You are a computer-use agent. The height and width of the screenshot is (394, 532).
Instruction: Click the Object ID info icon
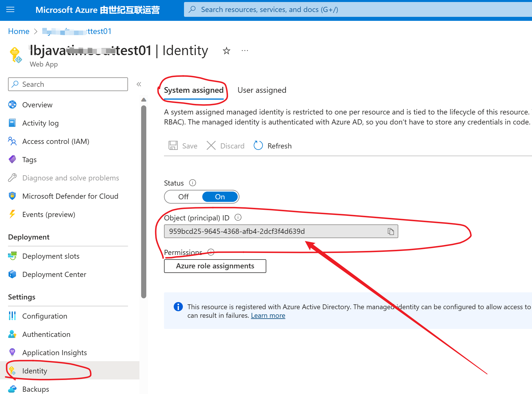tap(238, 218)
